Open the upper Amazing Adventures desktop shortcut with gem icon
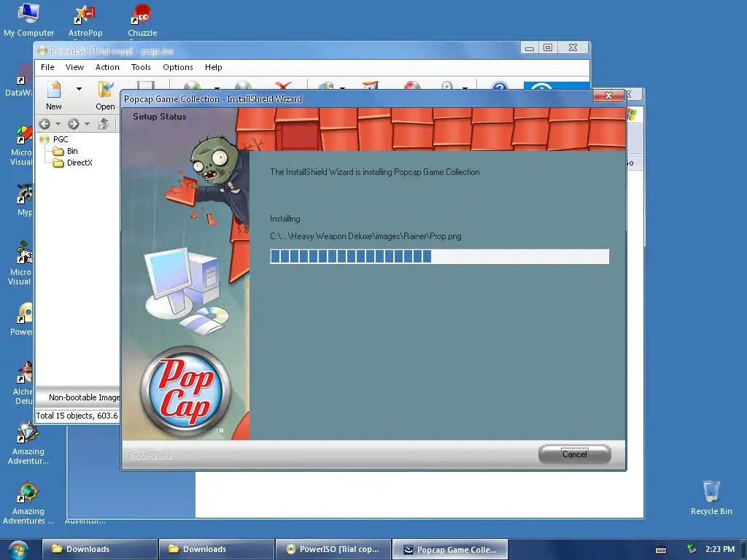The width and height of the screenshot is (747, 560). click(x=28, y=444)
